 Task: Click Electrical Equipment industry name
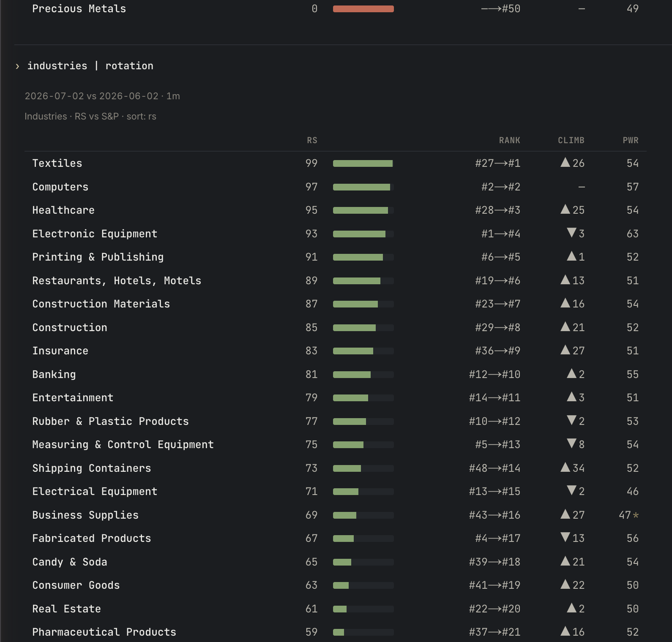[95, 492]
